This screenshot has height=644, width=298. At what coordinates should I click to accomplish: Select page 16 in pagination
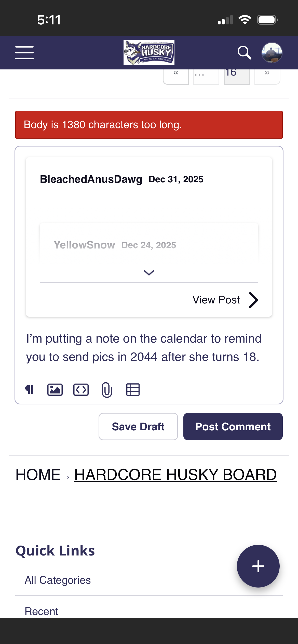237,75
